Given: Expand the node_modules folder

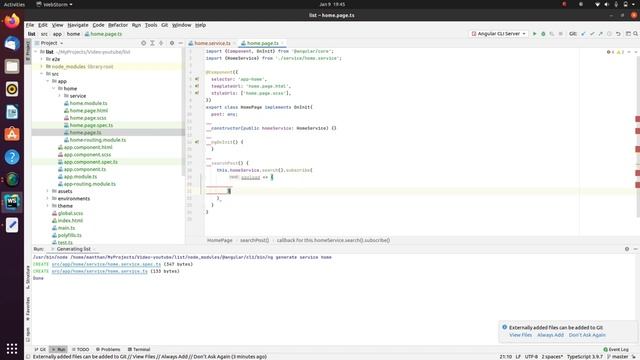Looking at the screenshot, I should (x=42, y=67).
